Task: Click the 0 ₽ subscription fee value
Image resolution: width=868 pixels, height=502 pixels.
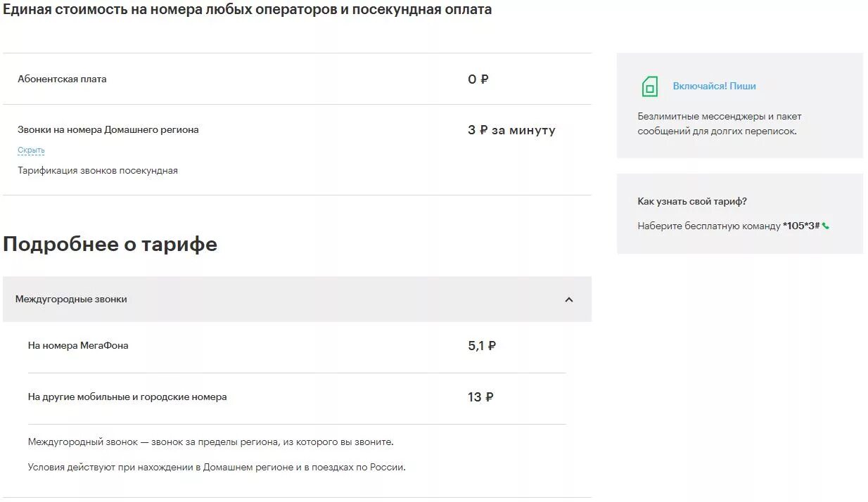Action: 478,79
